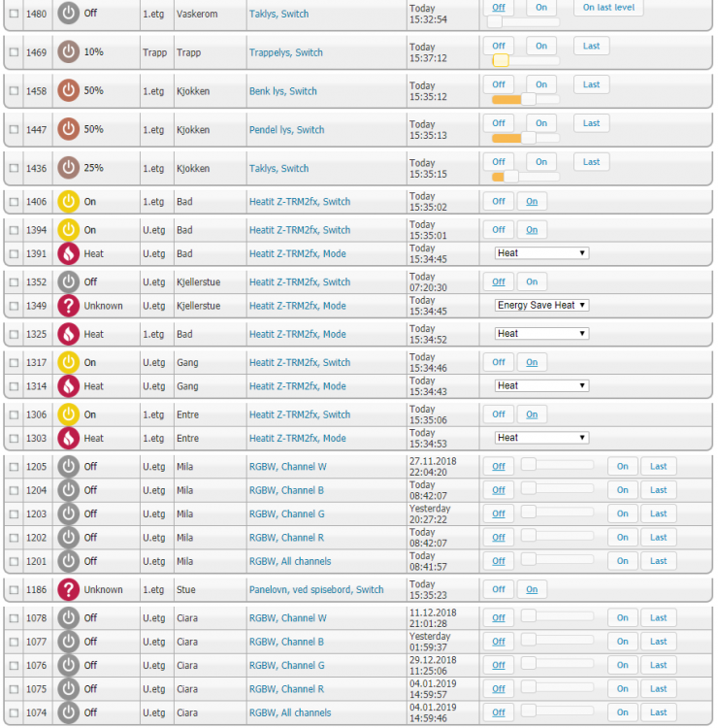This screenshot has width=718, height=728.
Task: Select the checkbox for device 1349
Action: pos(14,306)
